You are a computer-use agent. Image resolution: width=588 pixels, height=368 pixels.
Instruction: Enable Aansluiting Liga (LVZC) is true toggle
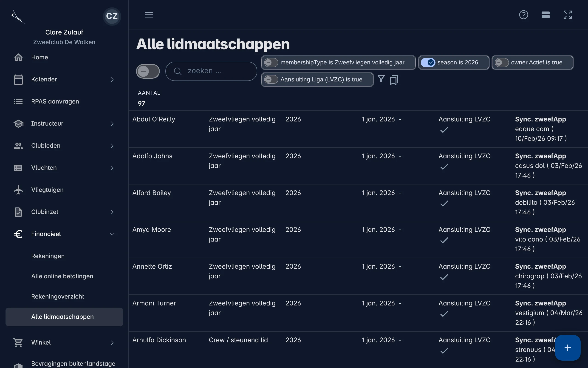coord(271,80)
